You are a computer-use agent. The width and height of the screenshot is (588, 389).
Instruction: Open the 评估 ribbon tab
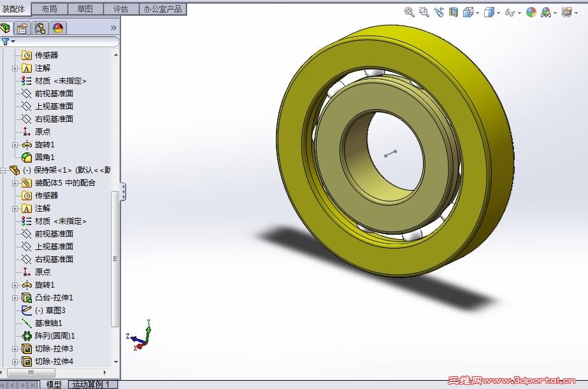[x=121, y=9]
